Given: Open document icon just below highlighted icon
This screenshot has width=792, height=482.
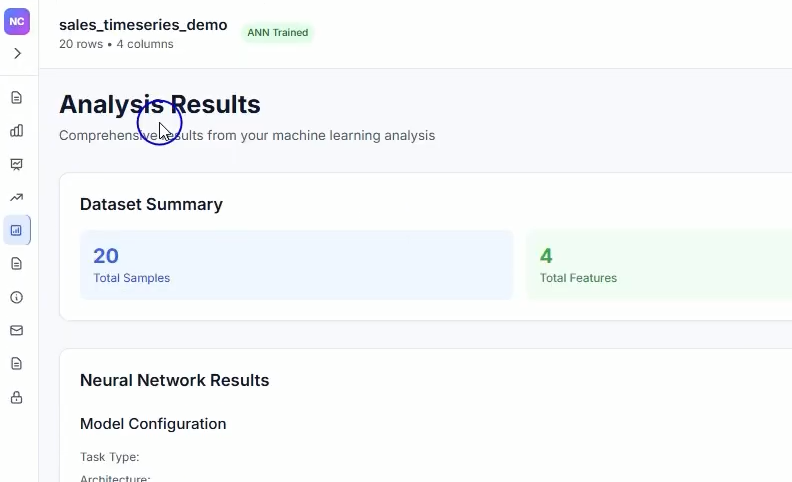Looking at the screenshot, I should click(x=16, y=263).
